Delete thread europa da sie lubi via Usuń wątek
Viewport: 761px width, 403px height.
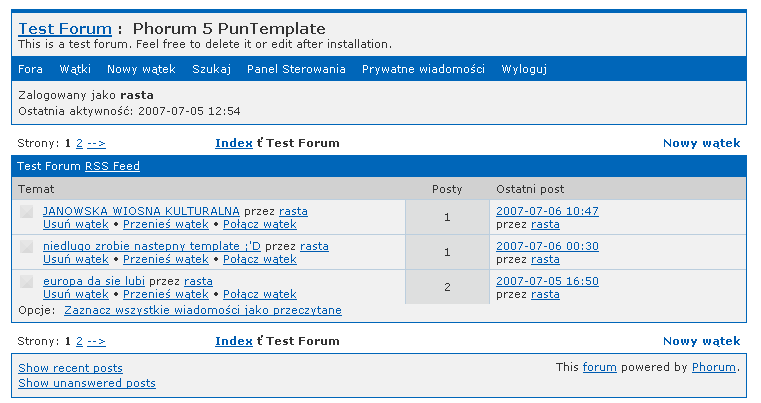pos(76,294)
